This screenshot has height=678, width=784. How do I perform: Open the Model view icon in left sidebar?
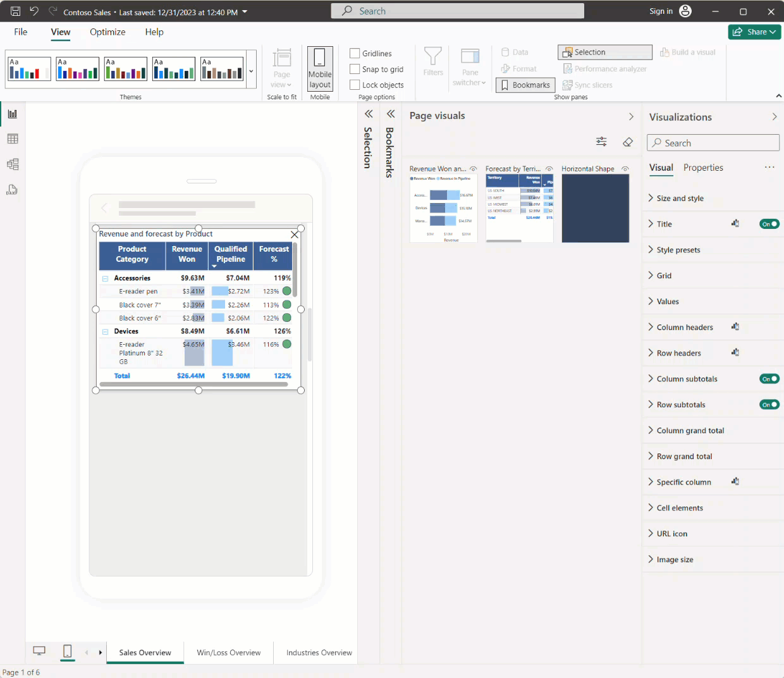pos(13,164)
